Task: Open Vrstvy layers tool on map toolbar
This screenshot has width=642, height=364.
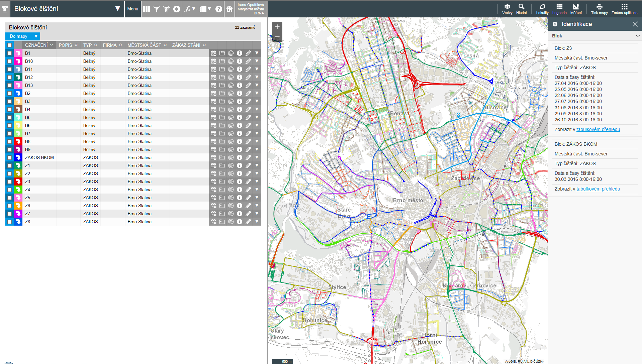Action: click(507, 9)
